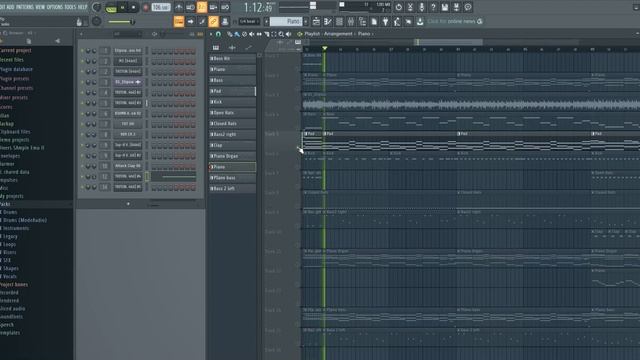Toggle mute LED of channel 6

[82, 114]
